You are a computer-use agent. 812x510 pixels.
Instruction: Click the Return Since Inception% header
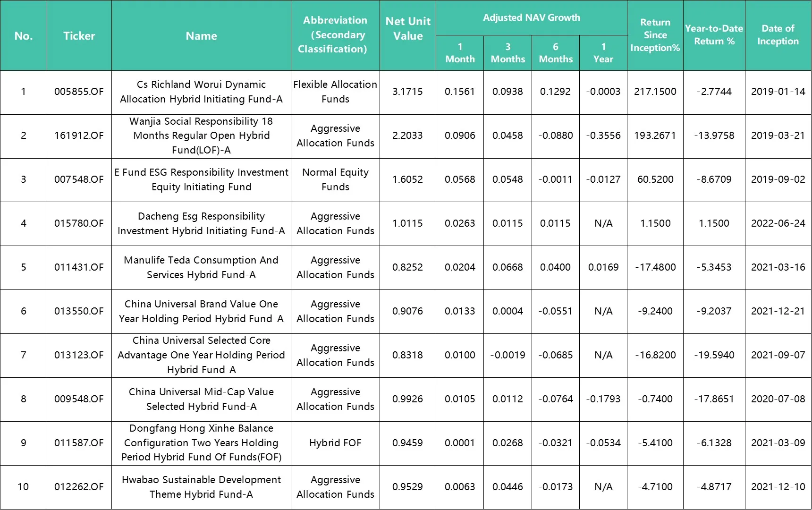point(655,35)
